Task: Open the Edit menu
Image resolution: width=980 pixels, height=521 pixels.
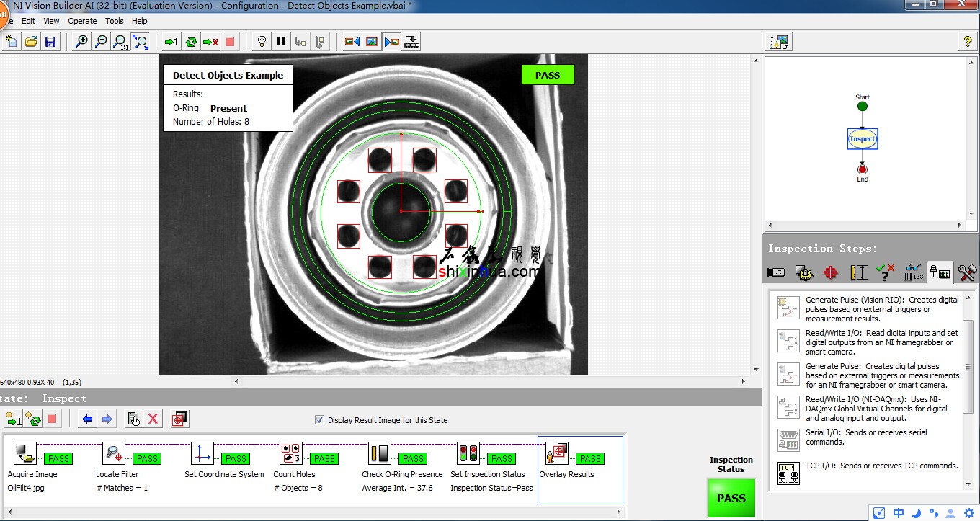Action: (x=28, y=21)
